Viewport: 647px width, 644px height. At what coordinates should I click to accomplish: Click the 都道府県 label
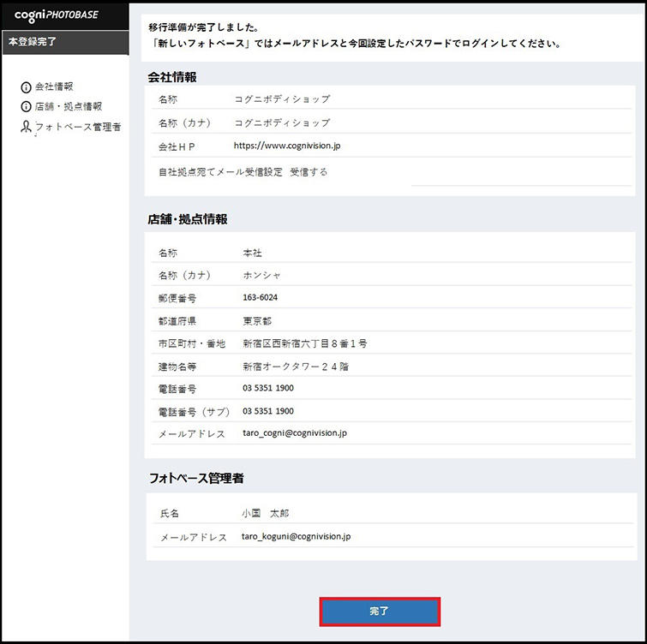(177, 321)
